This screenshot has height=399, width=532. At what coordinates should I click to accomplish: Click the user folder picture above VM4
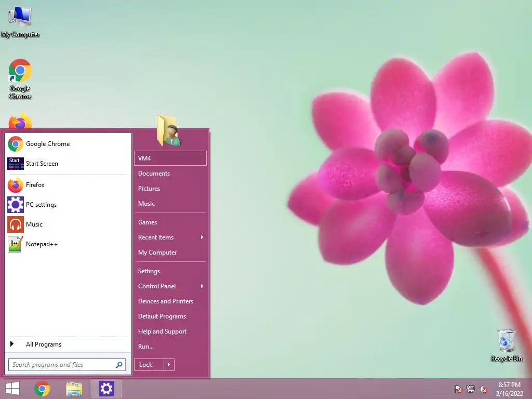pos(169,130)
